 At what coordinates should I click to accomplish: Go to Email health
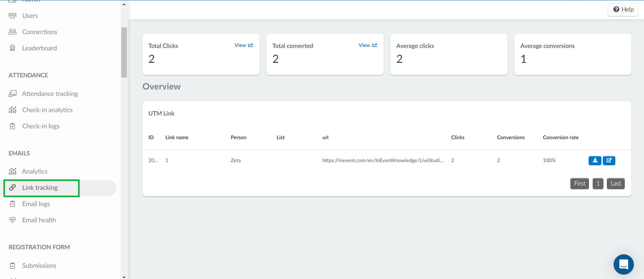click(x=39, y=220)
